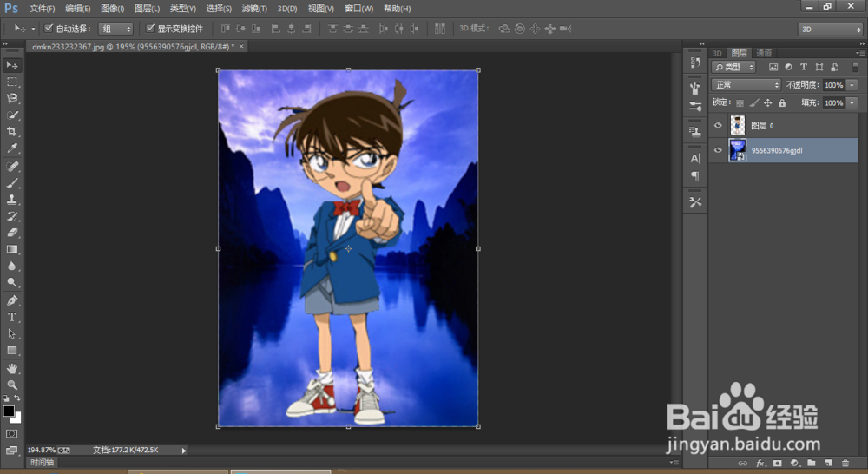Hide the 9556390576gjdl layer
Viewport: 868px width, 474px height.
718,150
